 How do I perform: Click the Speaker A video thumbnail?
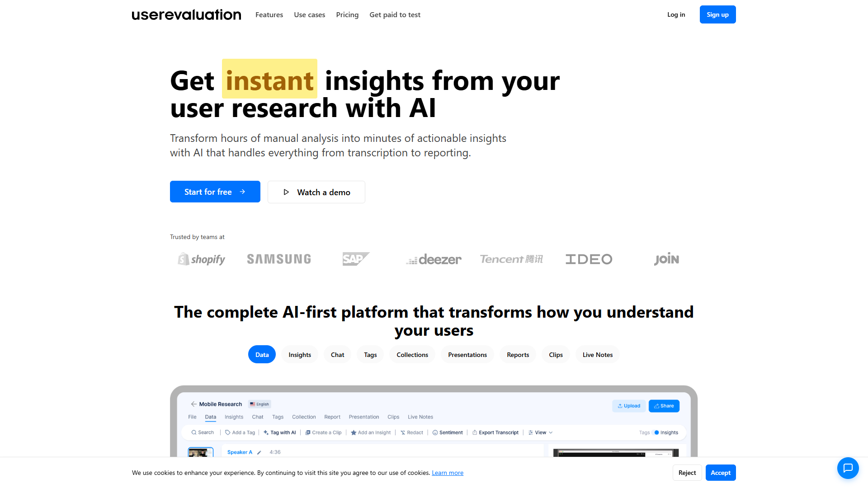[x=201, y=452]
